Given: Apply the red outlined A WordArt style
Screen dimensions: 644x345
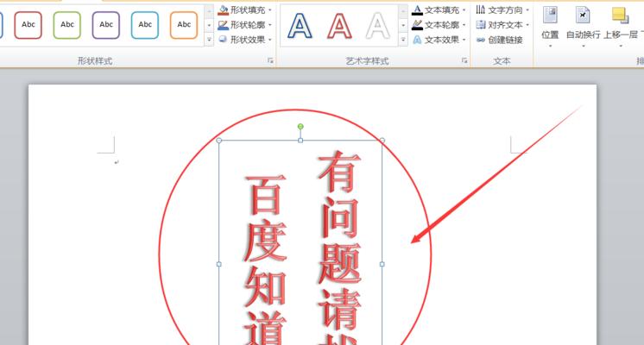Looking at the screenshot, I should point(339,25).
